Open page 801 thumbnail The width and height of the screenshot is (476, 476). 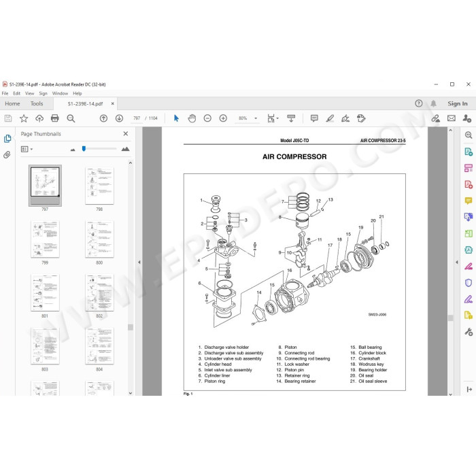click(x=45, y=292)
